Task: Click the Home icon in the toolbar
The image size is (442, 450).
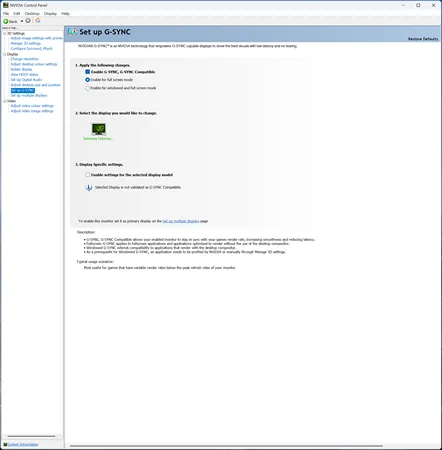Action: point(38,21)
